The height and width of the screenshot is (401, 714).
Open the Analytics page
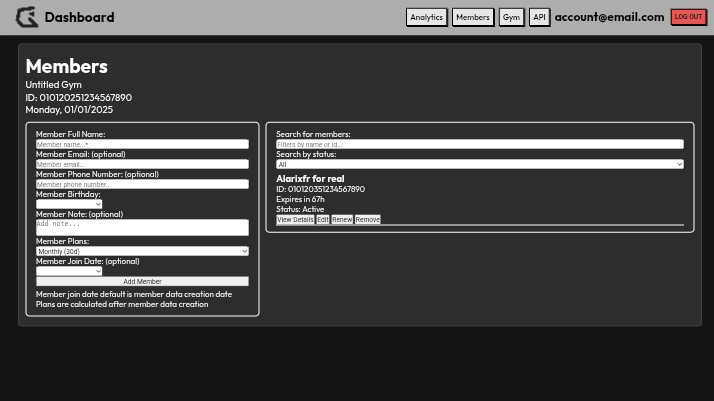[426, 17]
